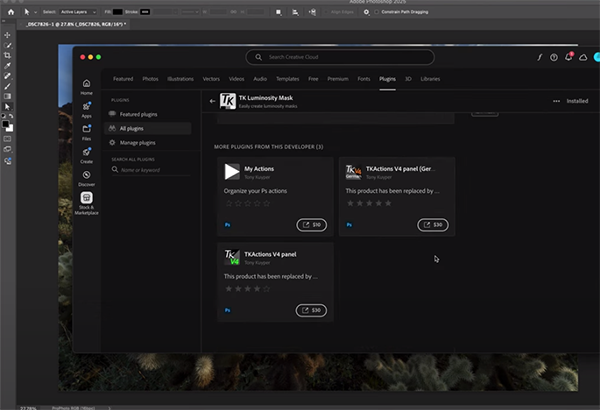
Task: Click the foreground color swatch in toolbar
Action: coord(5,124)
